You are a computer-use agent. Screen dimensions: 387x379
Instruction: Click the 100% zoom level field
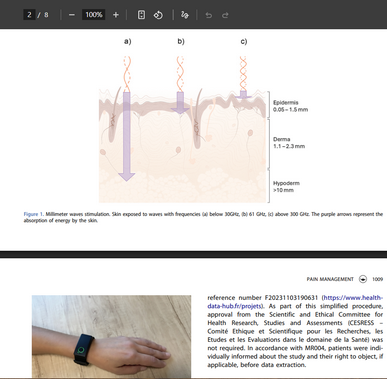point(94,15)
